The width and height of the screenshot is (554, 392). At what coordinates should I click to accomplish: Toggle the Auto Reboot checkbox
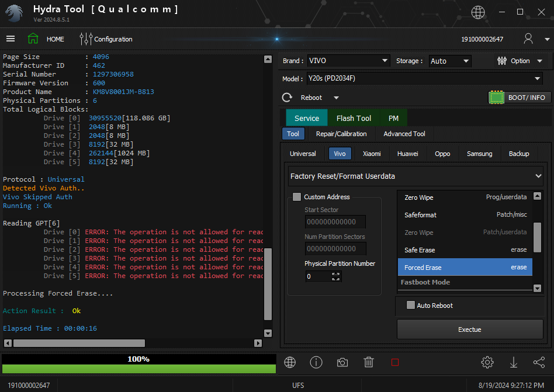411,305
